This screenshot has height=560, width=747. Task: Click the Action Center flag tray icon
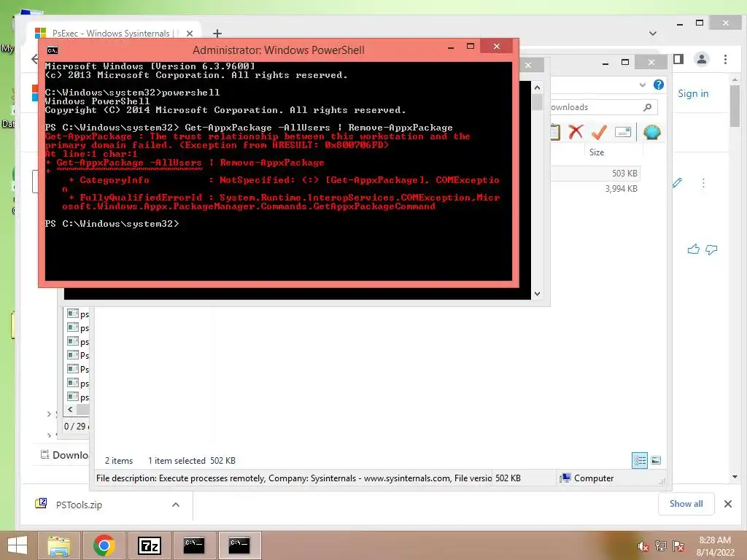678,546
